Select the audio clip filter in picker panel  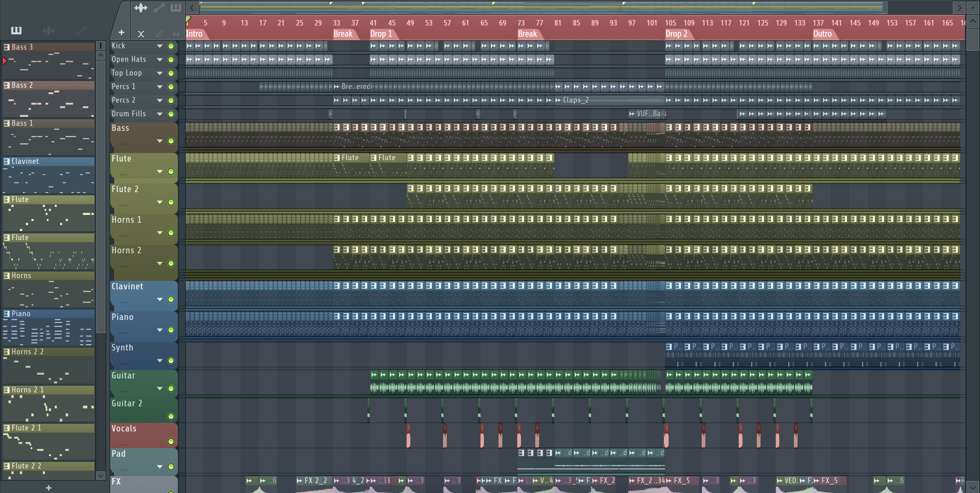pos(49,30)
